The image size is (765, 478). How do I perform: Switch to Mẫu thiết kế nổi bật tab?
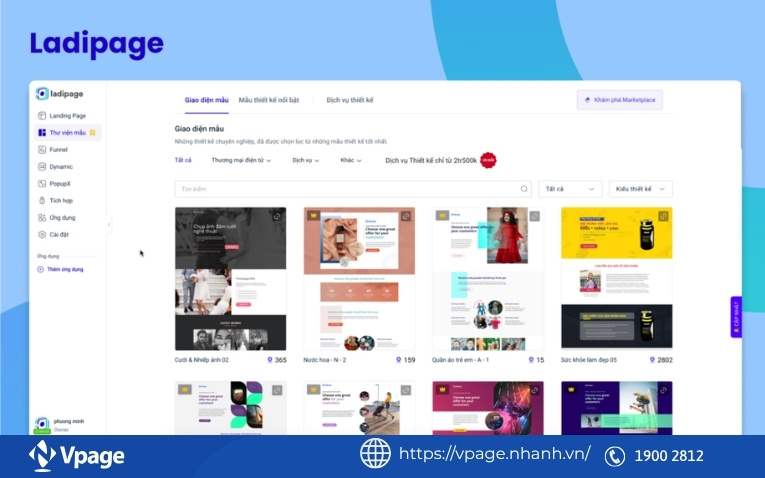(x=269, y=100)
